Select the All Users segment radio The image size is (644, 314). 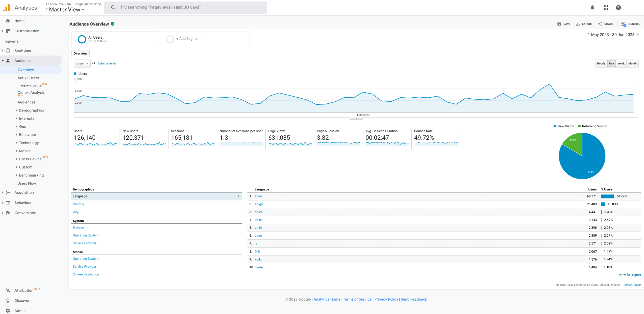pos(82,39)
